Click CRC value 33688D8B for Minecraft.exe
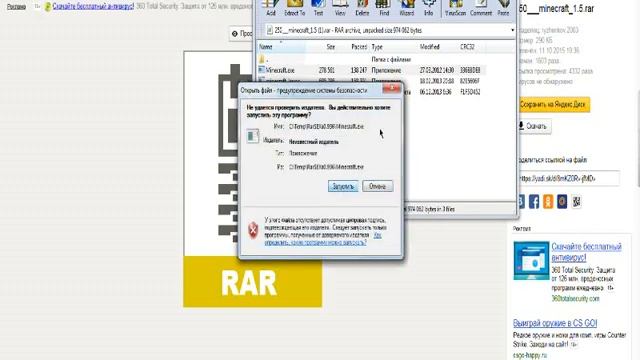 470,70
